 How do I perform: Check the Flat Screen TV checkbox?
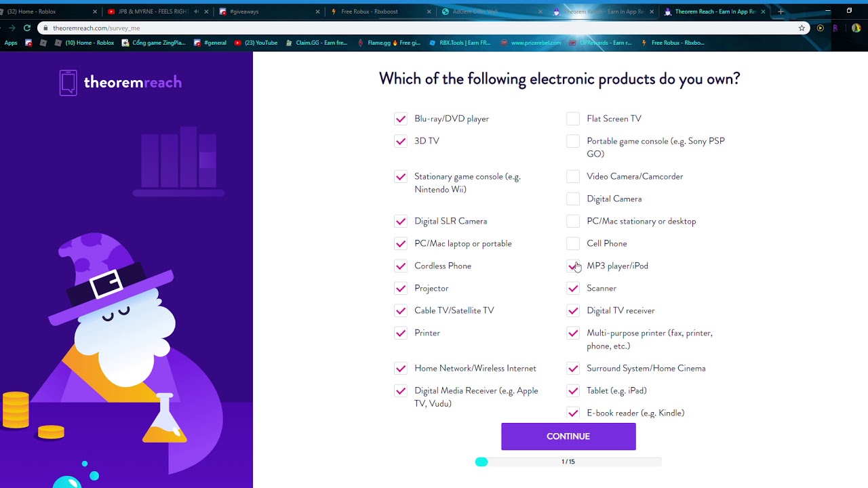click(573, 119)
